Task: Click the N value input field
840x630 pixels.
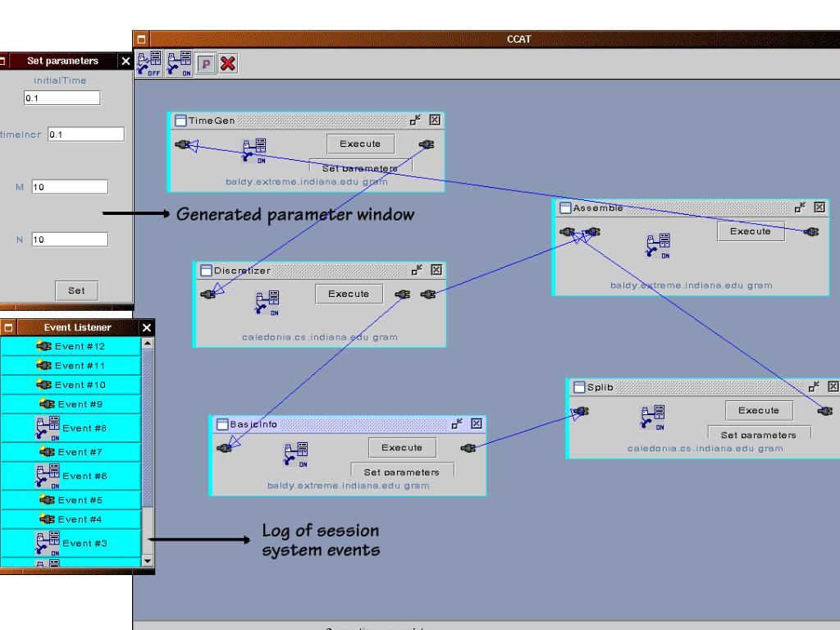Action: tap(71, 240)
